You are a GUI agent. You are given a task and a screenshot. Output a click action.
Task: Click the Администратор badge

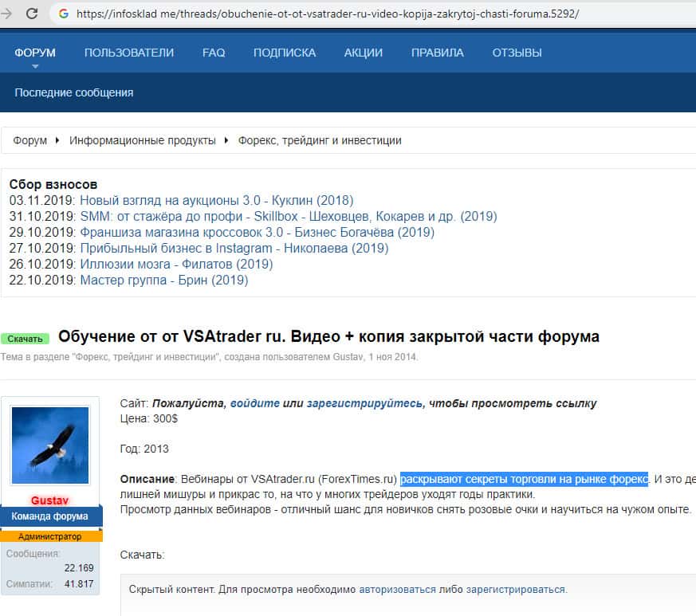pyautogui.click(x=51, y=536)
